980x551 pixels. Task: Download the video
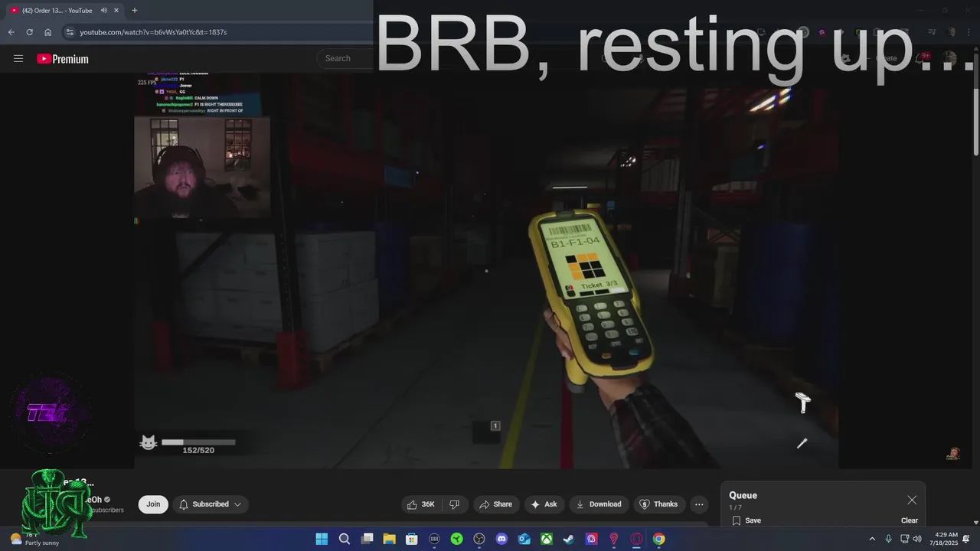pyautogui.click(x=598, y=504)
